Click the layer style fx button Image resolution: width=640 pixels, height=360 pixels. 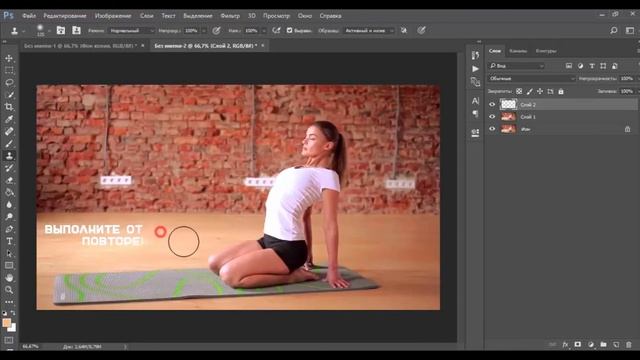(565, 344)
